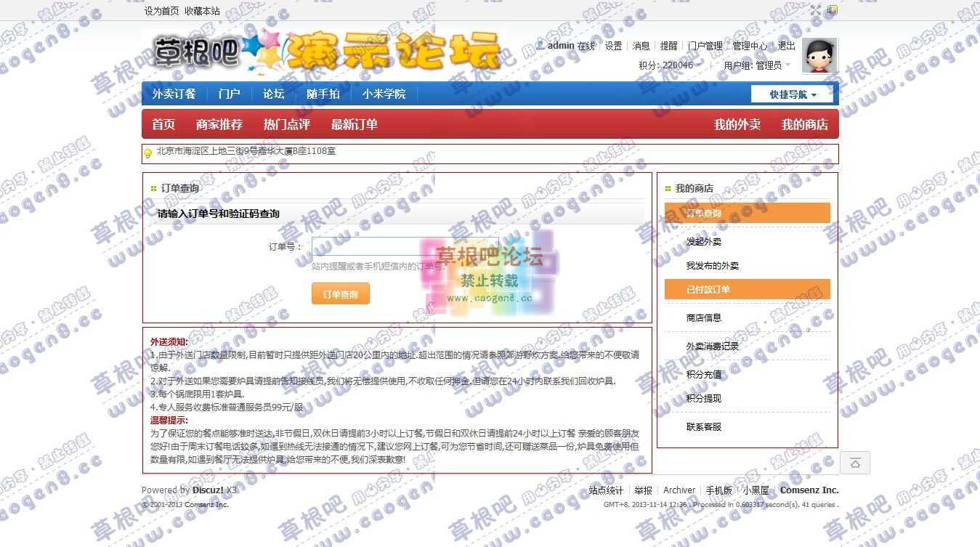Viewport: 980px width, 547px height.
Task: Click inside the order number input field
Action: [x=405, y=247]
